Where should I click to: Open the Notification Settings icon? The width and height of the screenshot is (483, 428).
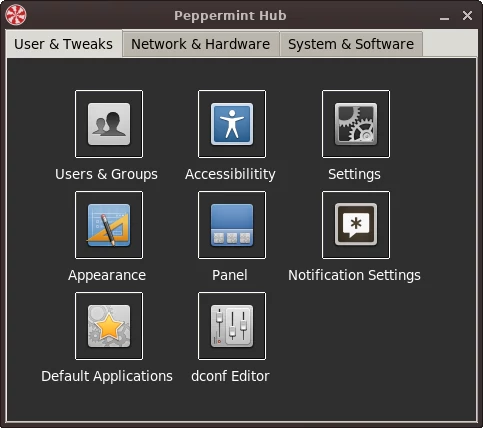[356, 225]
